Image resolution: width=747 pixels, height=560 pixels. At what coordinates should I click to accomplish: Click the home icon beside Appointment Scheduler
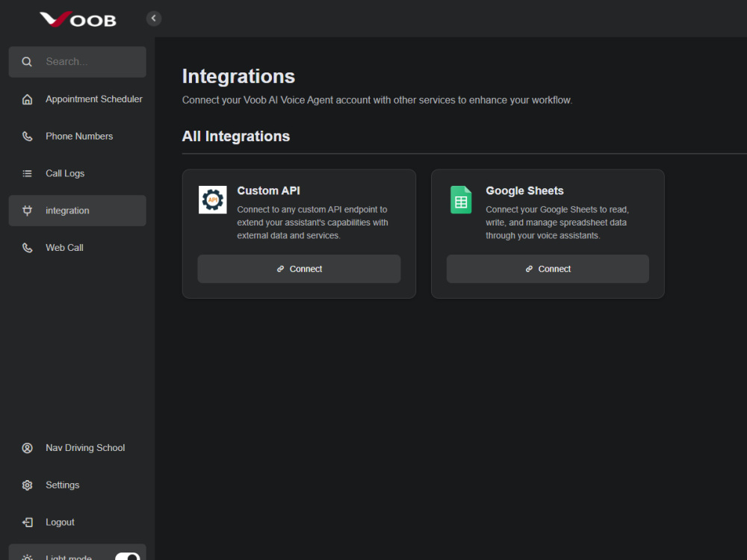[x=27, y=99]
